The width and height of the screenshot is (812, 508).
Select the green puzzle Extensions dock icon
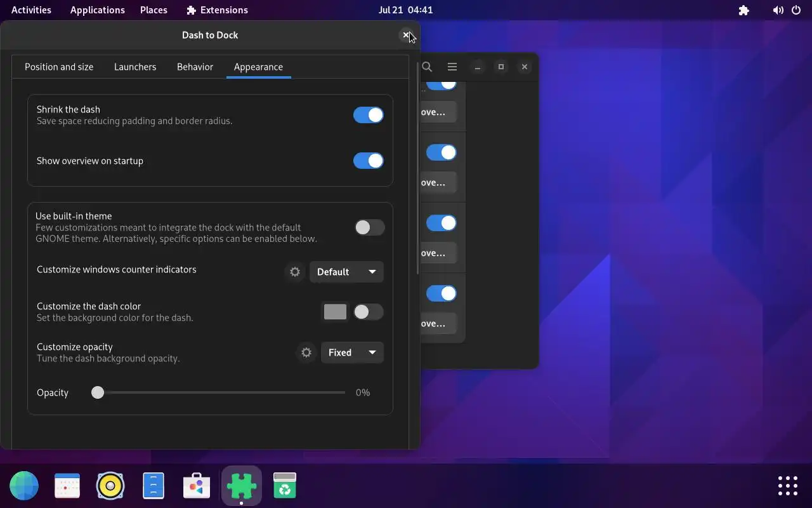point(242,486)
